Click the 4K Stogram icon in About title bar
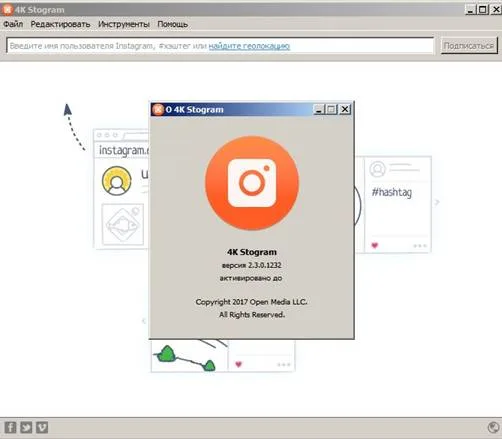The image size is (502, 439). click(158, 109)
